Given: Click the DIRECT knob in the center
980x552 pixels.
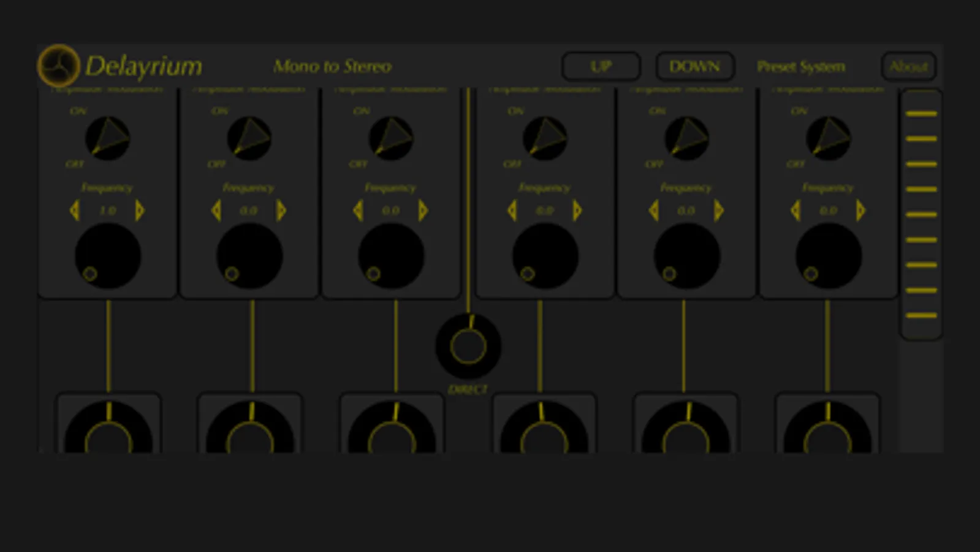Looking at the screenshot, I should [468, 346].
